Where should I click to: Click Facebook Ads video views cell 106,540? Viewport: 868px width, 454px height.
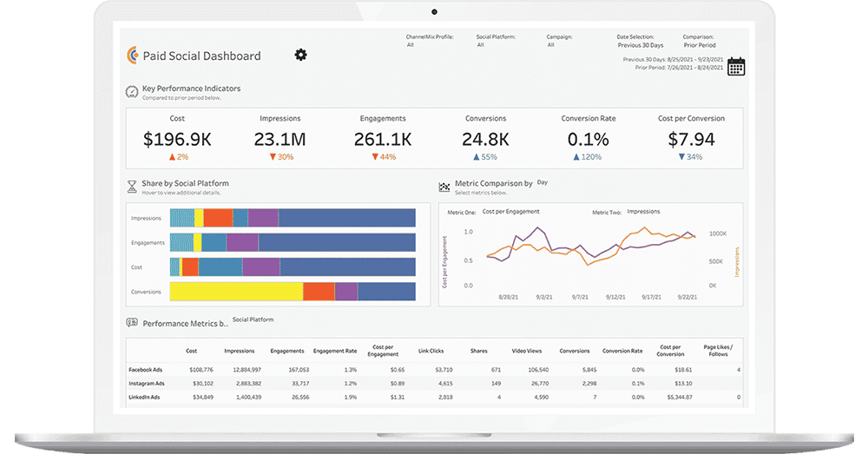click(x=538, y=369)
